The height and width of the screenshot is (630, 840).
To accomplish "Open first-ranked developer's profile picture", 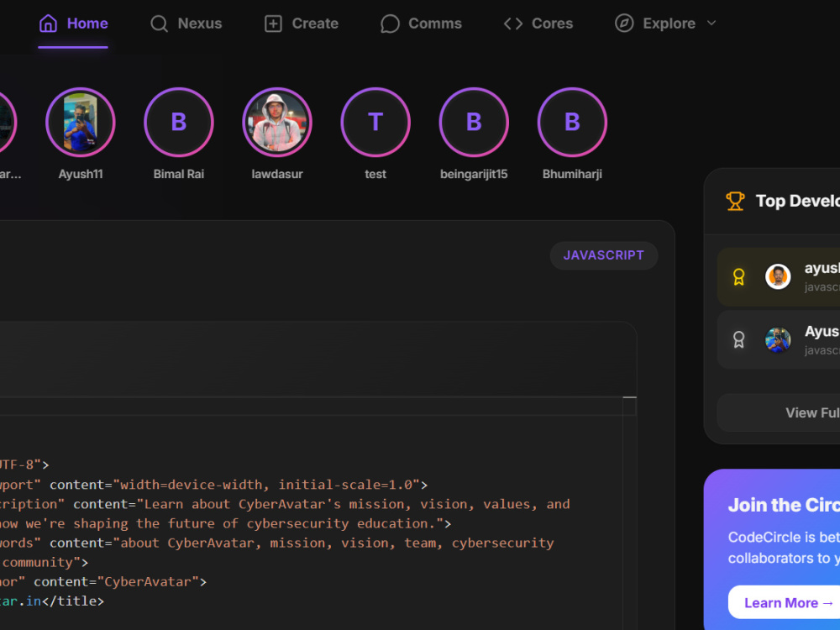I will coord(778,277).
